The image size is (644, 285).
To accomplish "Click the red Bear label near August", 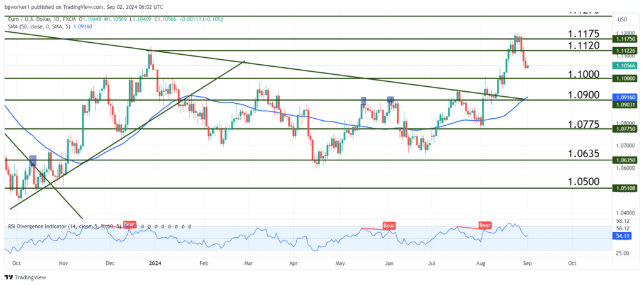I will click(485, 225).
